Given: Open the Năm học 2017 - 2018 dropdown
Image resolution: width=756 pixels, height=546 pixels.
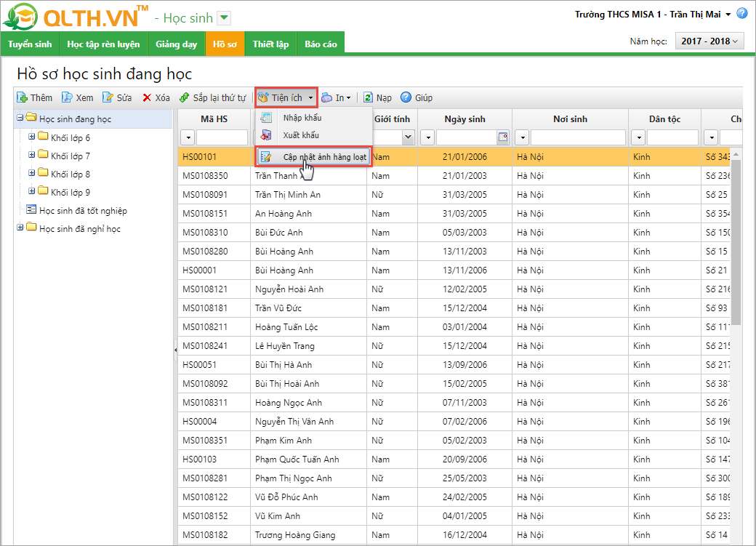Looking at the screenshot, I should [x=709, y=41].
